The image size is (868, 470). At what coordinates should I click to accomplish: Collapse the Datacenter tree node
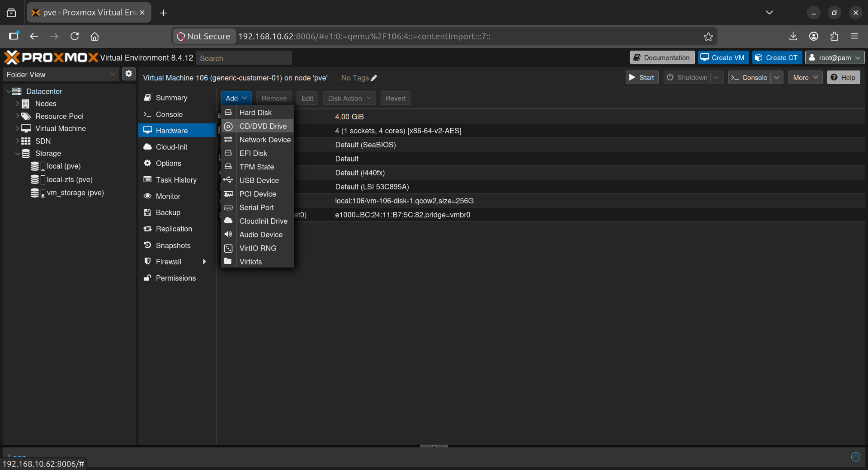(x=8, y=91)
